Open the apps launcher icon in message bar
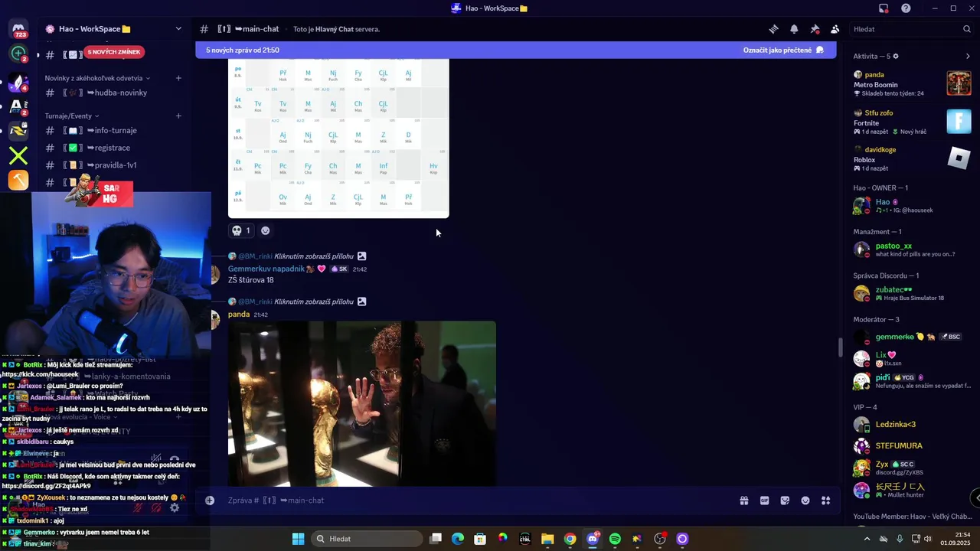Screen dimensions: 980x551 826,500
